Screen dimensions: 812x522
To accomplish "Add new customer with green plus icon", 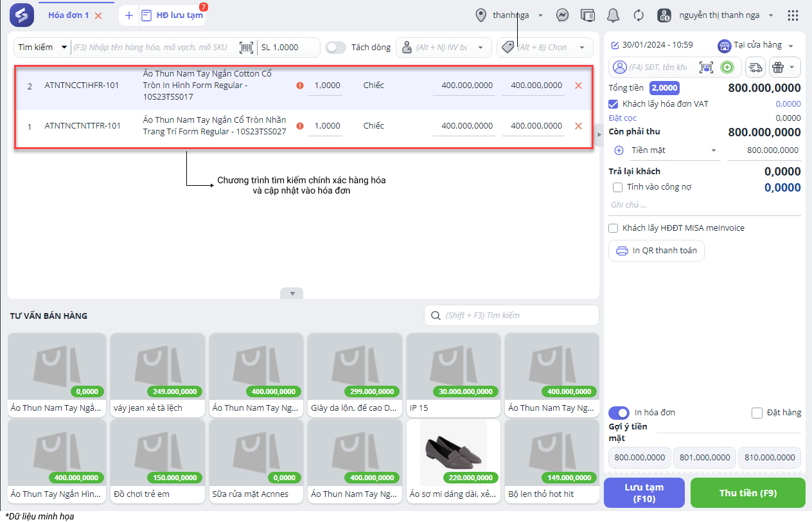I will tap(727, 67).
